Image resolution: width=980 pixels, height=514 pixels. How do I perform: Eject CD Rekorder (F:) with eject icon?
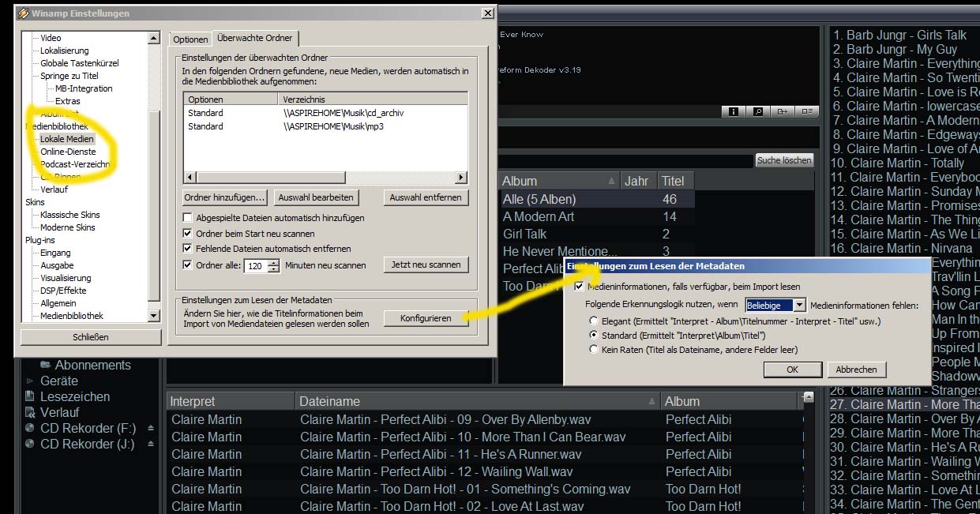click(151, 429)
